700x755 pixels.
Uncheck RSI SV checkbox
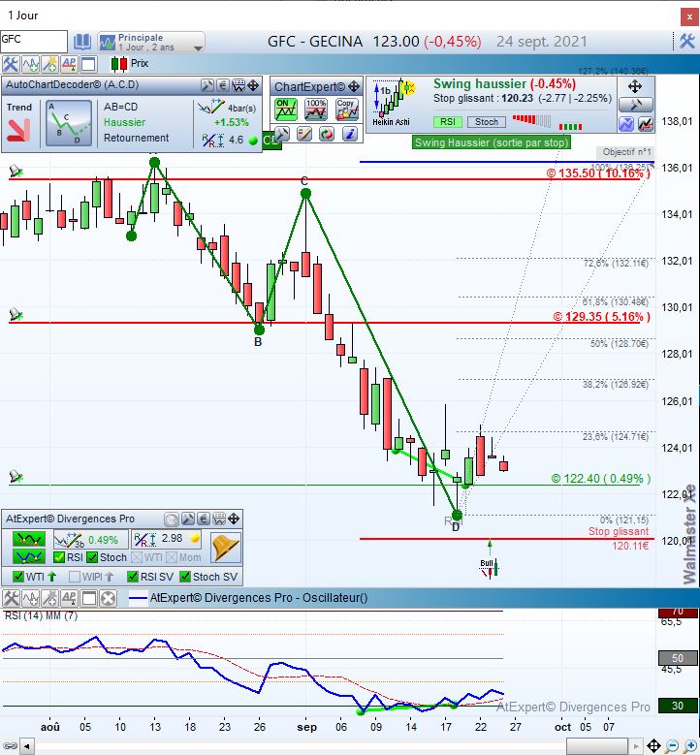[133, 577]
